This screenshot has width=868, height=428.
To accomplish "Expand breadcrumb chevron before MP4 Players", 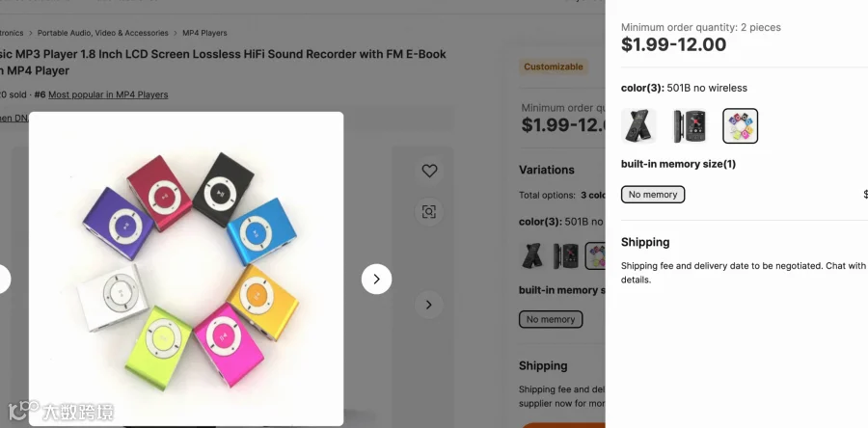I will 176,33.
